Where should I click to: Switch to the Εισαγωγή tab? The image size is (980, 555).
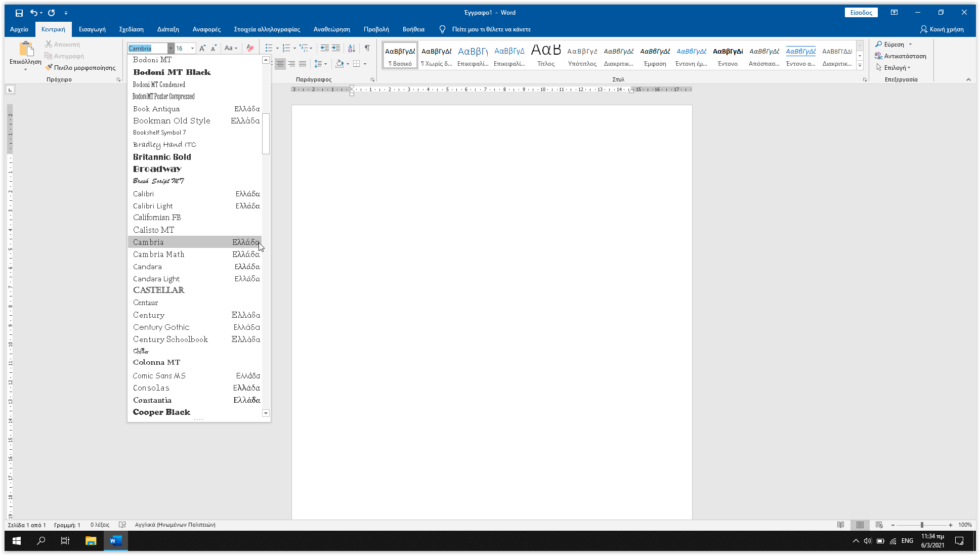92,29
